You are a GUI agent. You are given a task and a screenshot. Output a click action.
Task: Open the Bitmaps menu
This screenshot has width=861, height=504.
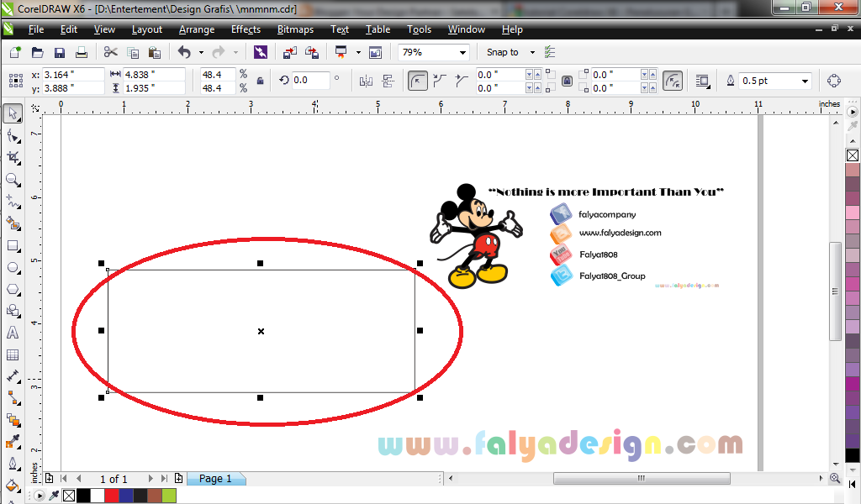pyautogui.click(x=295, y=29)
